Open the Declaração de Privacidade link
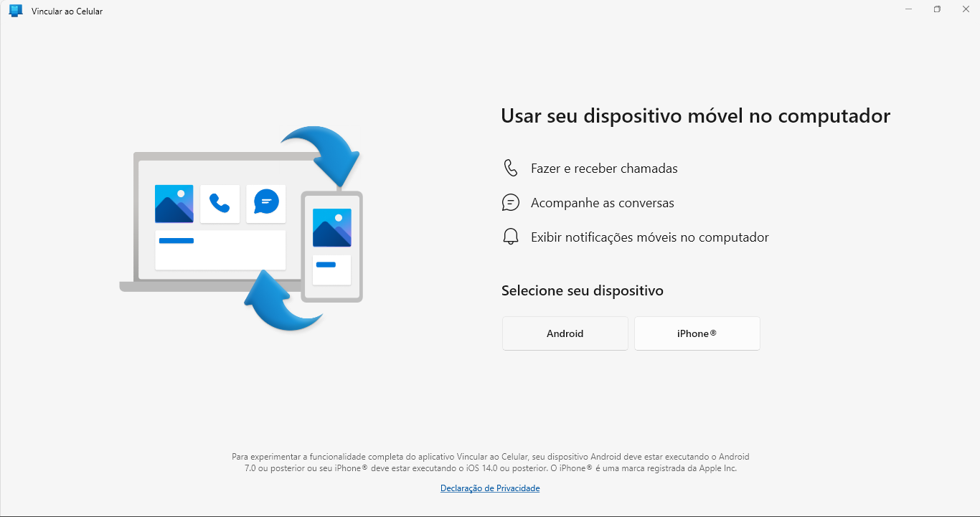The image size is (980, 517). click(x=490, y=488)
